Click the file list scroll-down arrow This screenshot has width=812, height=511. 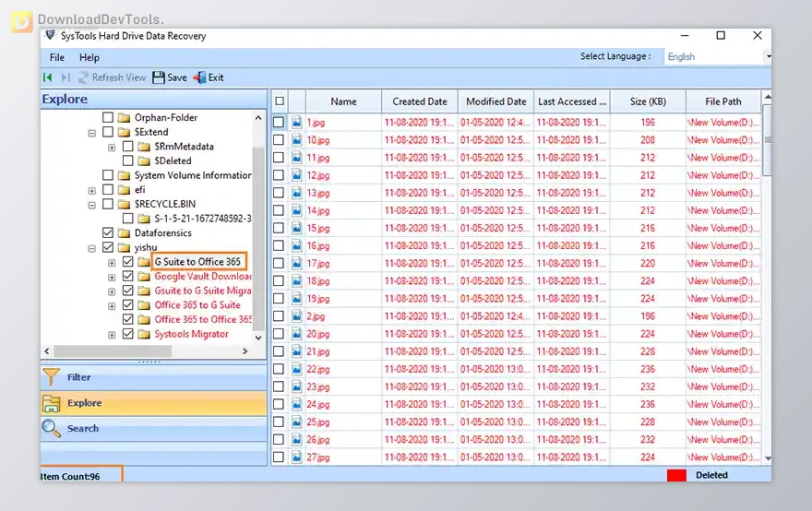768,458
